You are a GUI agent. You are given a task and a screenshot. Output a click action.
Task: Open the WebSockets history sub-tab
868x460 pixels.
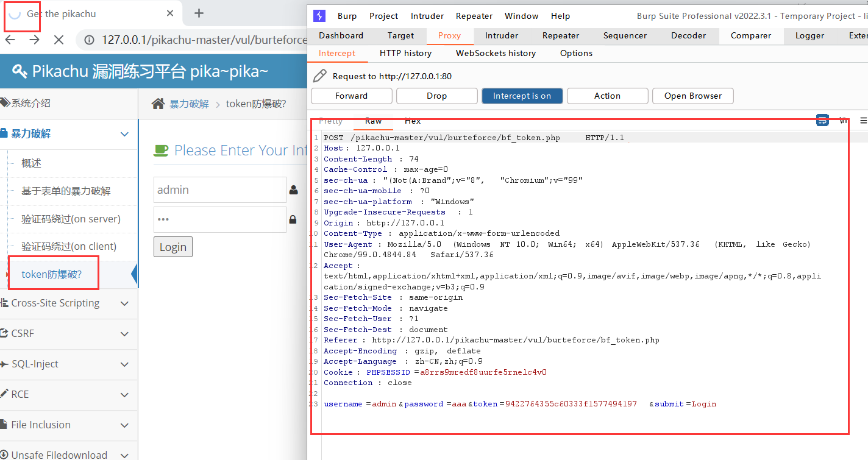(496, 54)
